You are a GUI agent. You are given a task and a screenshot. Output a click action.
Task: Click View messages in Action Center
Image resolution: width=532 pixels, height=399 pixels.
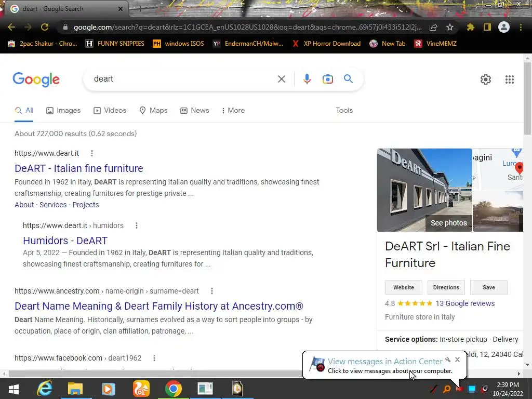385,362
